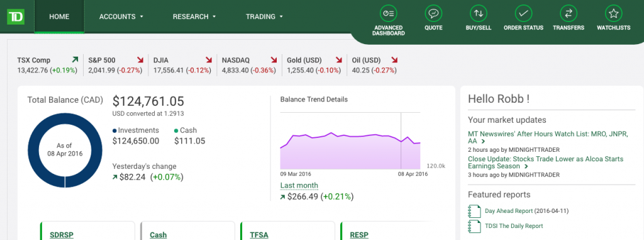The height and width of the screenshot is (240, 644).
Task: Click the "As of 08 Apr 2016" donut label
Action: tap(65, 150)
